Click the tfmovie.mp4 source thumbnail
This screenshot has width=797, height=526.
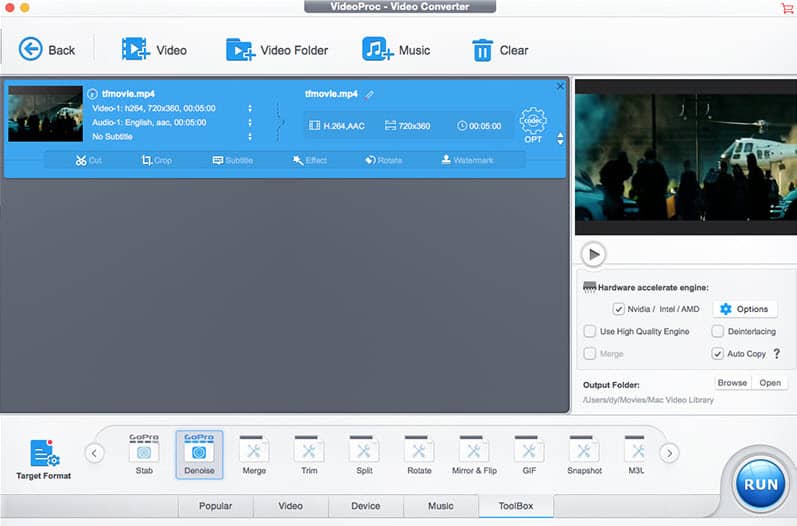[45, 113]
